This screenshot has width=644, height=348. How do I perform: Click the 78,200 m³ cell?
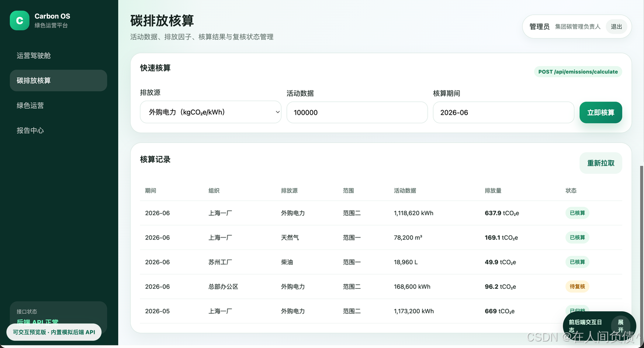coord(408,237)
